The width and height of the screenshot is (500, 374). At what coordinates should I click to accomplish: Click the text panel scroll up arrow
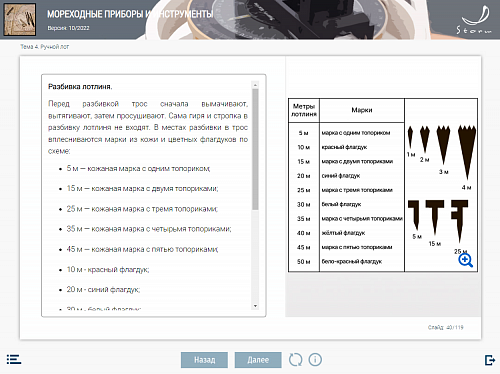(x=255, y=85)
